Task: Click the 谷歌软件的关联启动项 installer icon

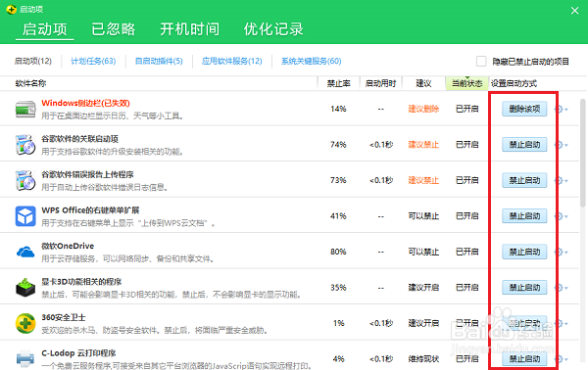Action: (25, 145)
